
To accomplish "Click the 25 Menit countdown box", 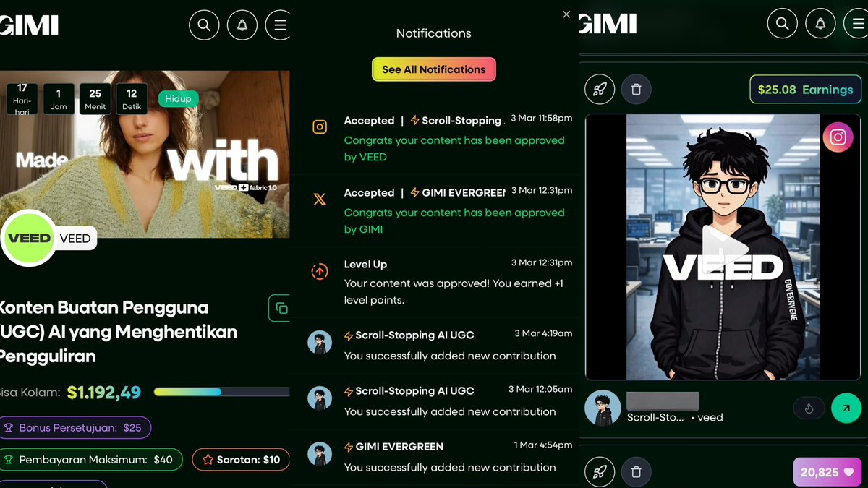I will pyautogui.click(x=95, y=99).
